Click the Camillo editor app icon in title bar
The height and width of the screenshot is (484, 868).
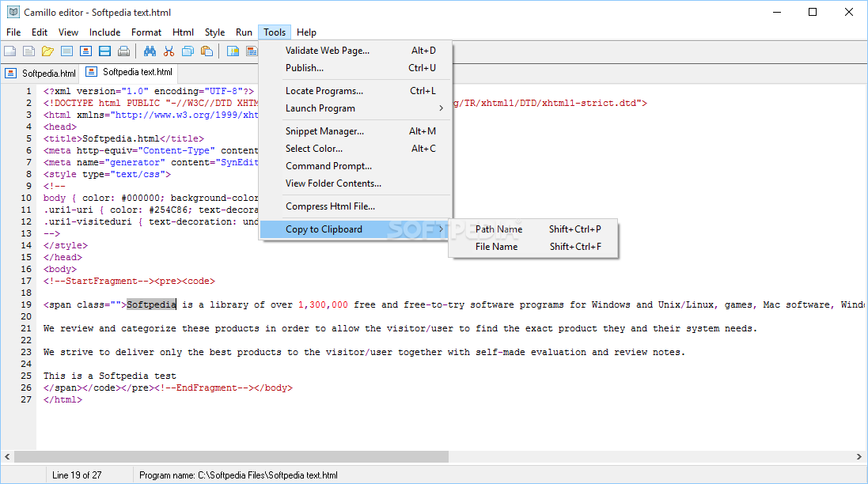[x=13, y=12]
